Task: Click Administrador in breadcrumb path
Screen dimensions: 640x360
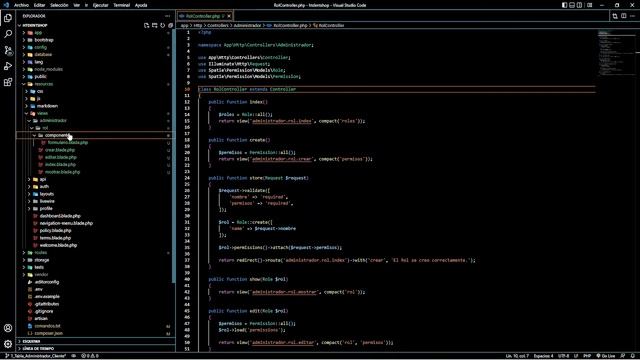Action: [247, 25]
